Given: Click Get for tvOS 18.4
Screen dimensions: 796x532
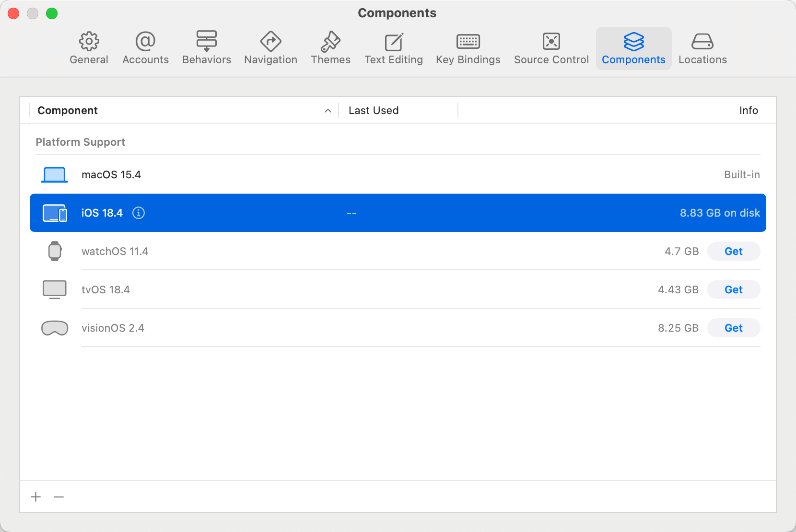Looking at the screenshot, I should 733,289.
